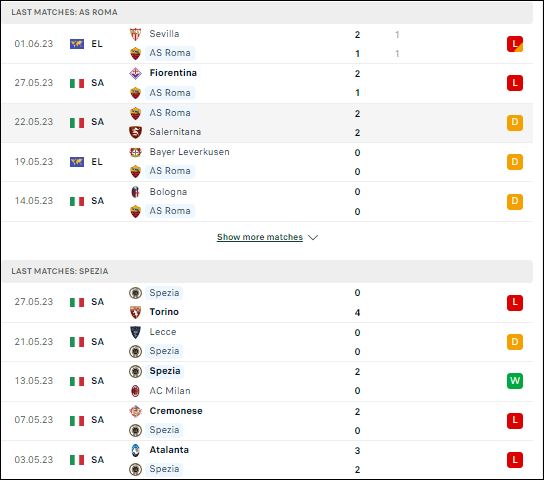Click the Italy flag on 13.05.23 match

click(x=77, y=381)
